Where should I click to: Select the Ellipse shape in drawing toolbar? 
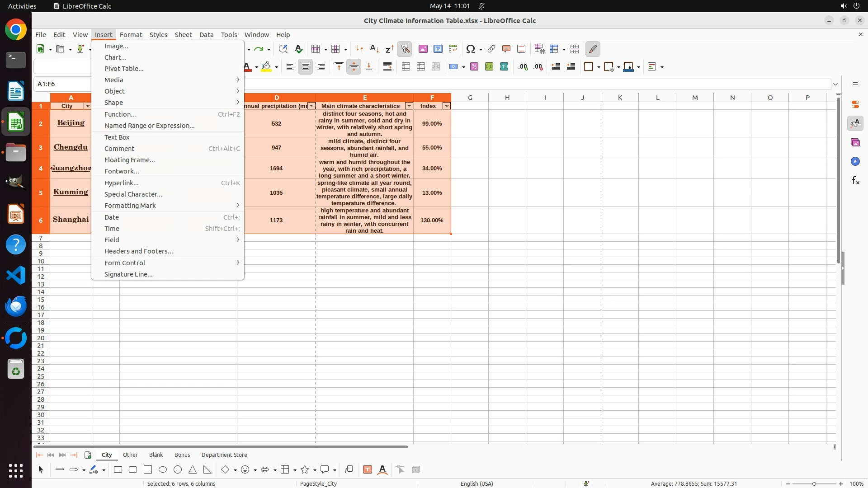pos(163,470)
